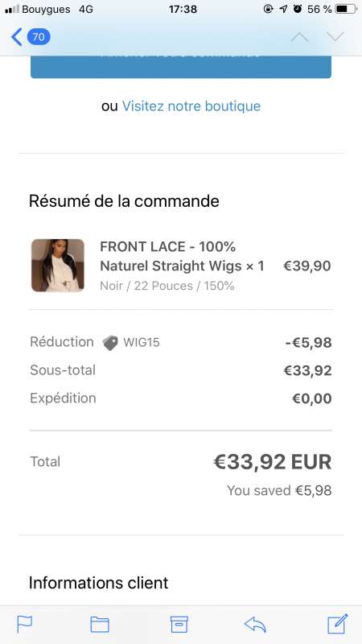Tap the 17:38 clock in status bar
The image size is (362, 644).
pos(183,9)
